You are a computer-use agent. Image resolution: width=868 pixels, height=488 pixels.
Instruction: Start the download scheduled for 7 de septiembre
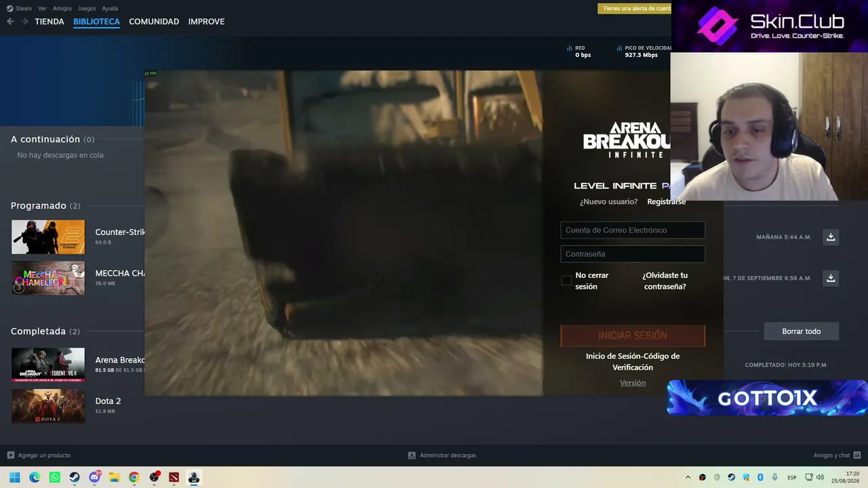(831, 278)
